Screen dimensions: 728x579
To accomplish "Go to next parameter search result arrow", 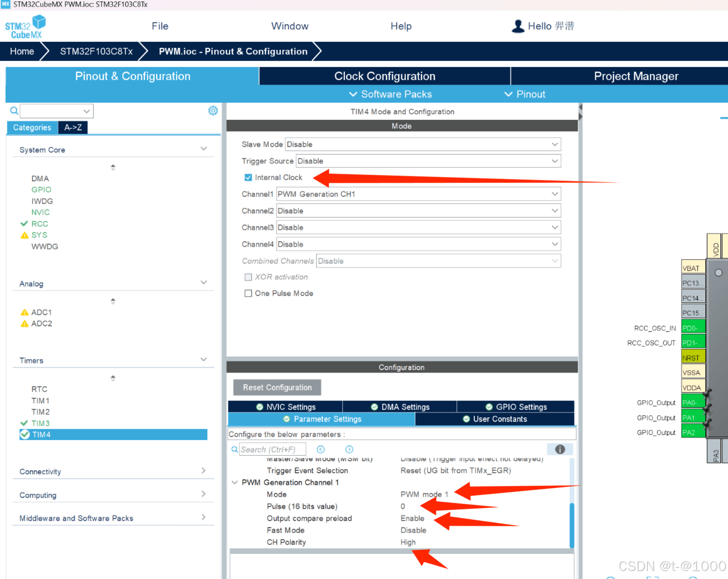I will (349, 449).
